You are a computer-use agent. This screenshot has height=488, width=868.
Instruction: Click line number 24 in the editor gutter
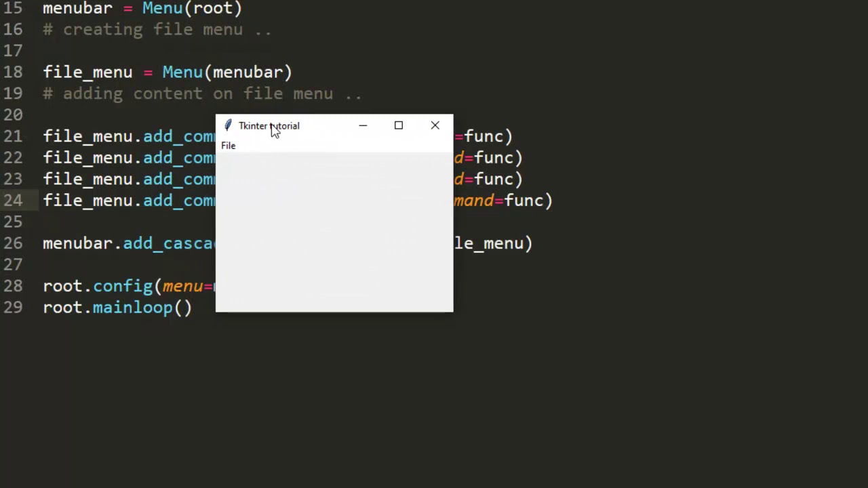point(13,201)
